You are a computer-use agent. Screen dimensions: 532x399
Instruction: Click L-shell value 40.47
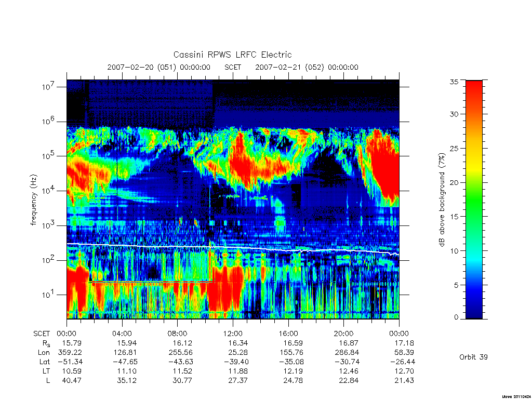click(x=72, y=381)
